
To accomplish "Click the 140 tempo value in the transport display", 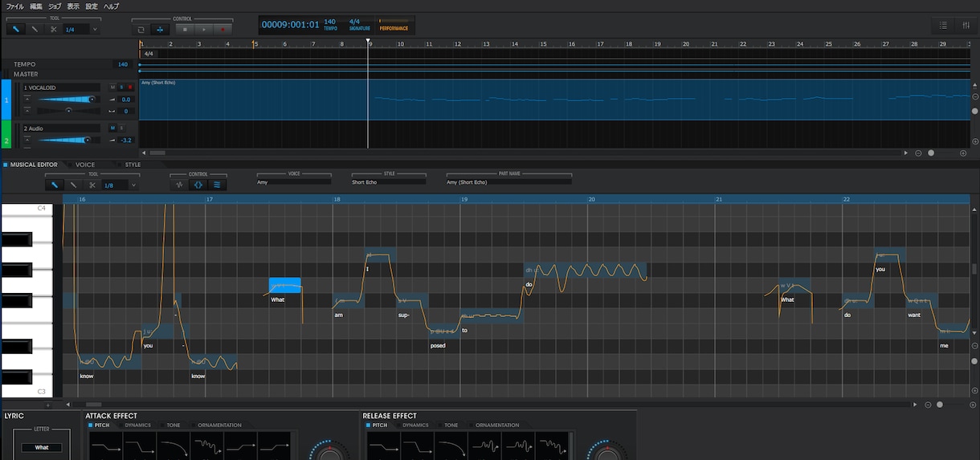I will point(329,22).
